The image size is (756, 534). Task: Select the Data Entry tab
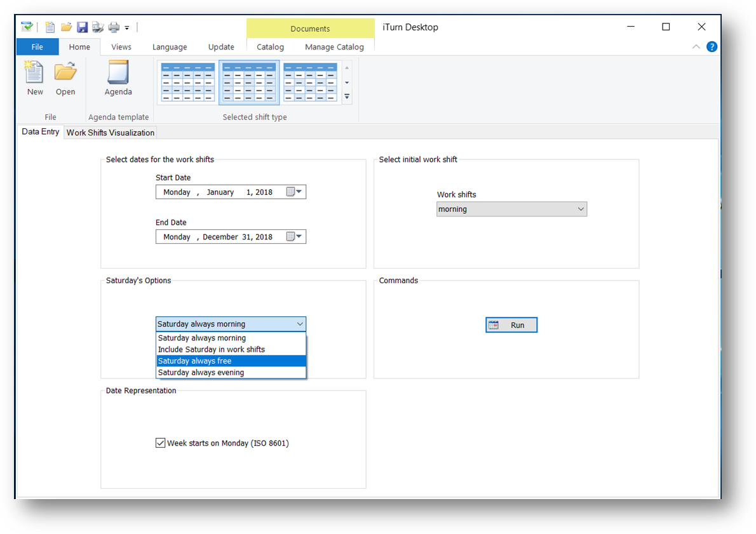(41, 131)
